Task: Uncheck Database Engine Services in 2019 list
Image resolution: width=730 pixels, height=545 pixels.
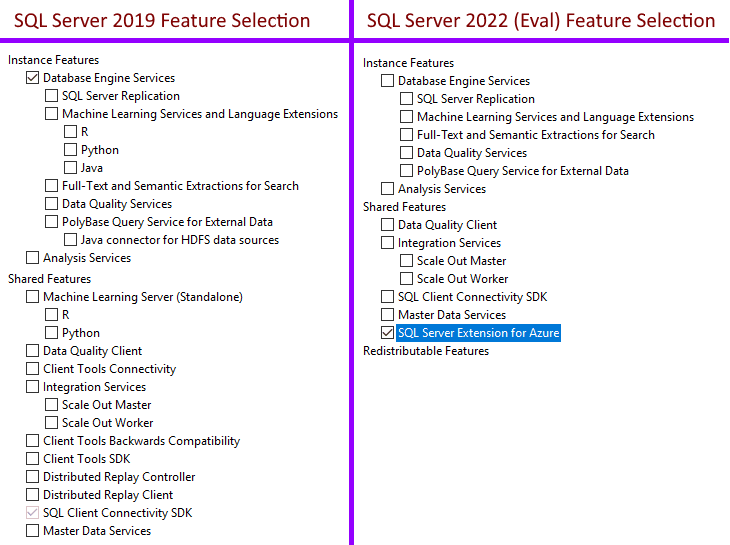Action: [32, 78]
